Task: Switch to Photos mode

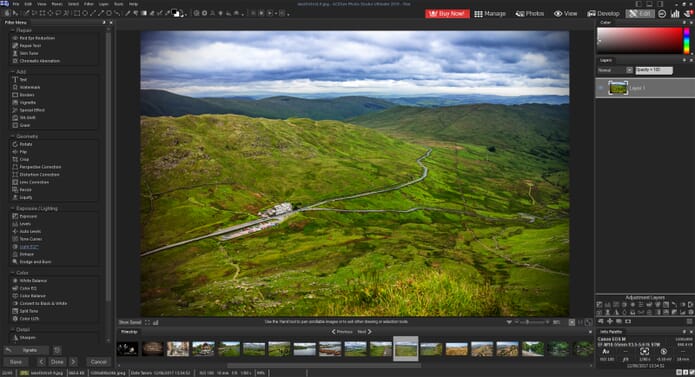Action: tap(530, 14)
